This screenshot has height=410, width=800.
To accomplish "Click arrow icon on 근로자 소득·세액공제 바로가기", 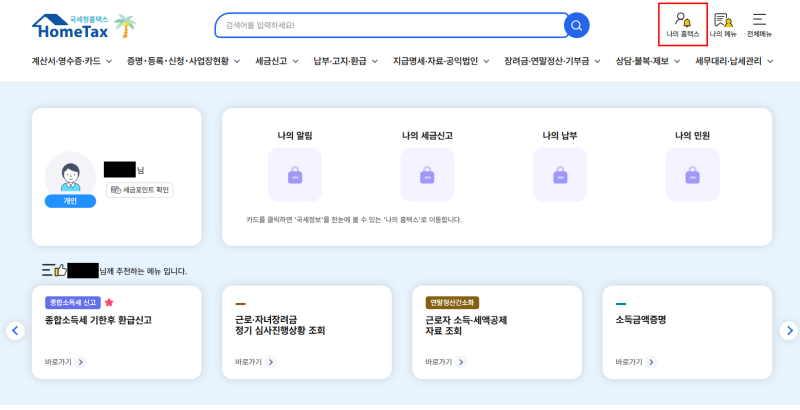I will tap(461, 362).
